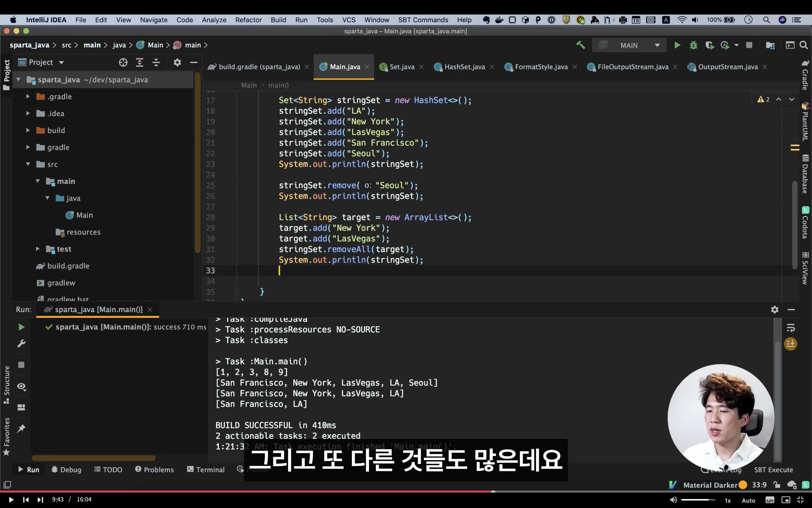Open the Debug tool window button
Image resolution: width=812 pixels, height=508 pixels.
click(x=66, y=470)
